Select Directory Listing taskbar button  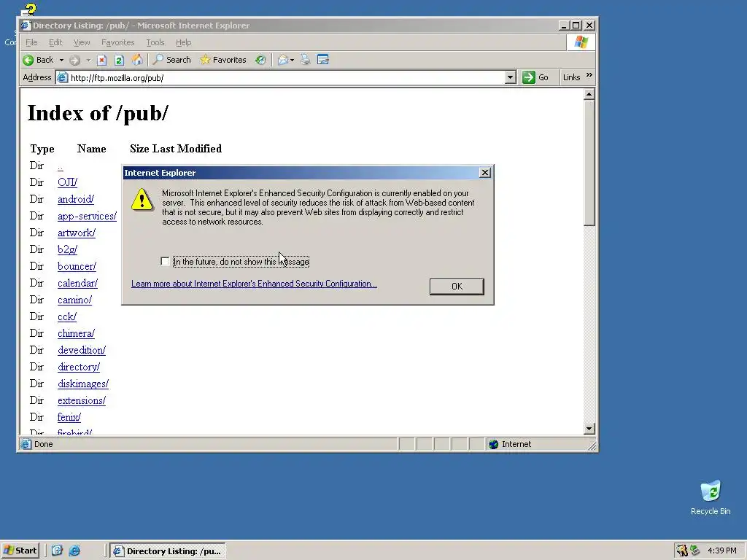168,551
